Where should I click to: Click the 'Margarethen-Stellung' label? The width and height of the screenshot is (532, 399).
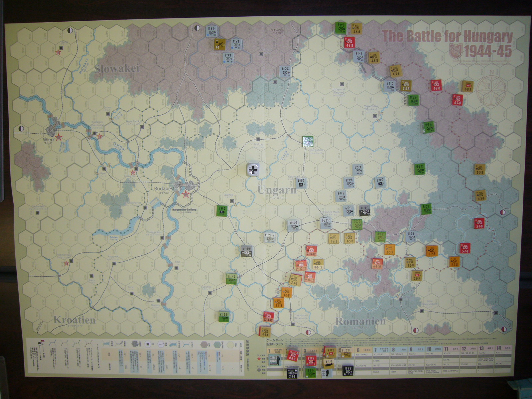click(x=184, y=210)
